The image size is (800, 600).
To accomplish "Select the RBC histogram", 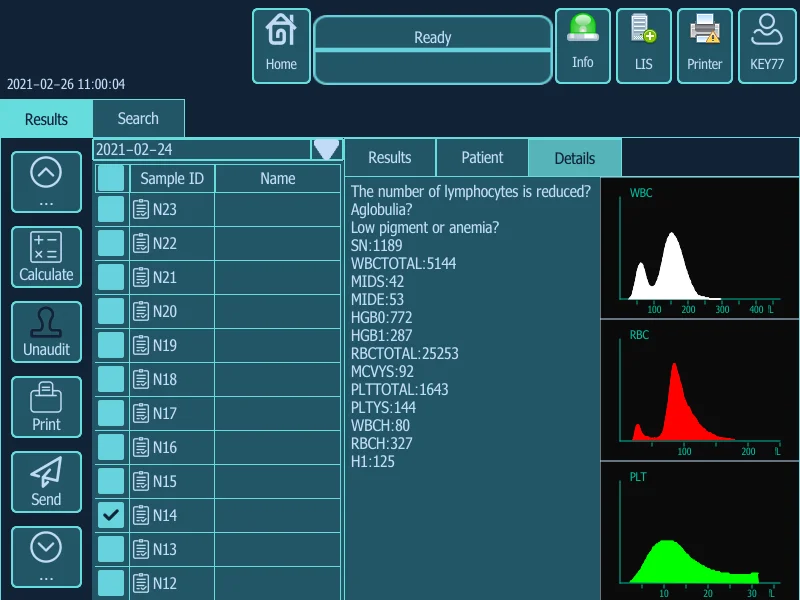I will point(700,390).
